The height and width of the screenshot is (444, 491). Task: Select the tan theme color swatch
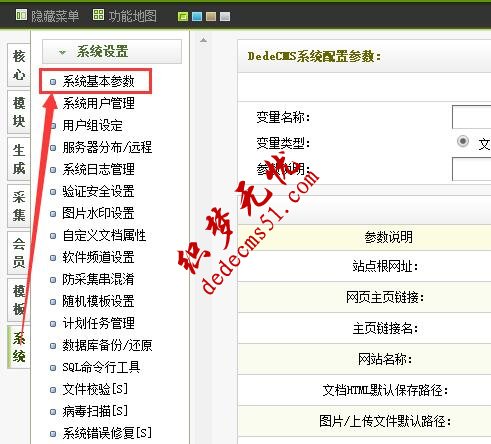[211, 16]
